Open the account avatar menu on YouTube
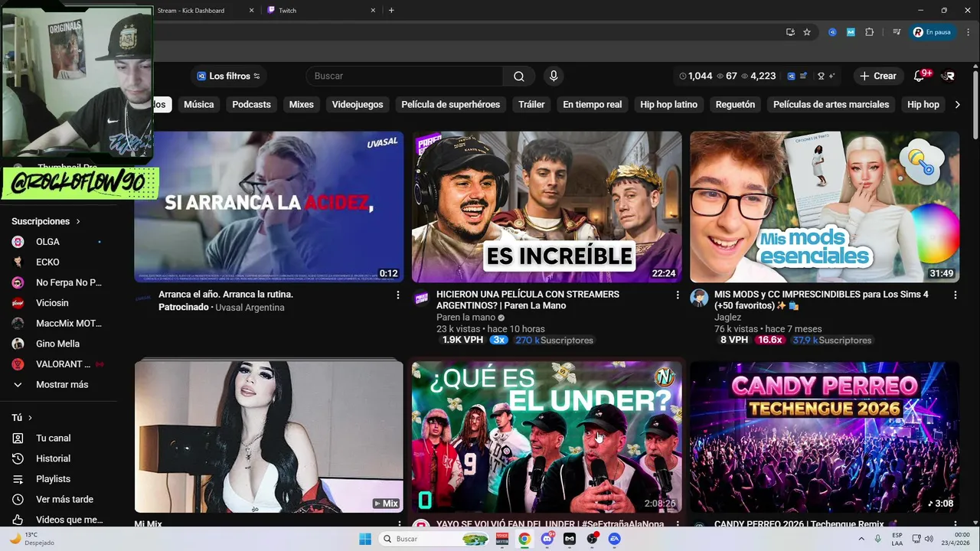Screen dimensions: 980x551 949,76
